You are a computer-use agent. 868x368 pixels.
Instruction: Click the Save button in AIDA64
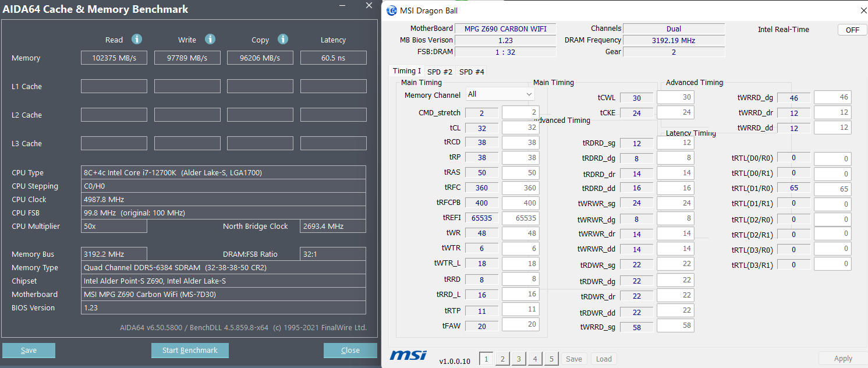point(29,350)
